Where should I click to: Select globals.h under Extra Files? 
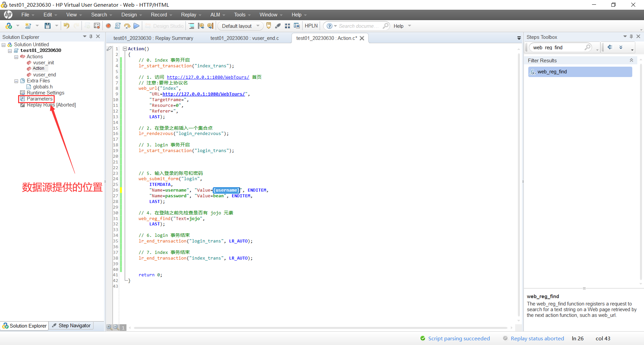click(x=43, y=87)
